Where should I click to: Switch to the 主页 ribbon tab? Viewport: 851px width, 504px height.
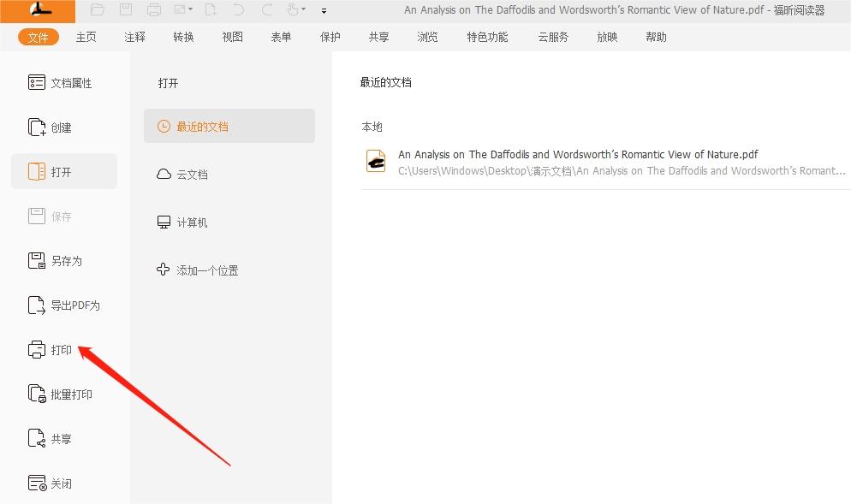coord(86,37)
